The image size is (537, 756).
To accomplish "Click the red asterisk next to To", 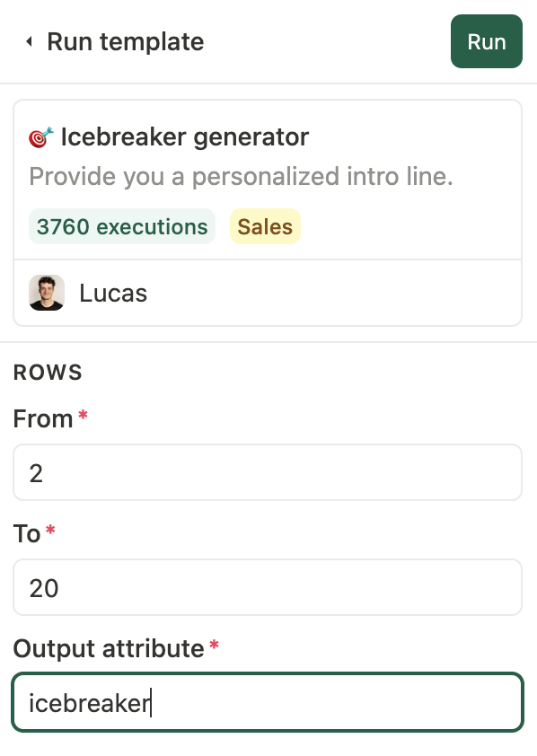I will click(50, 530).
